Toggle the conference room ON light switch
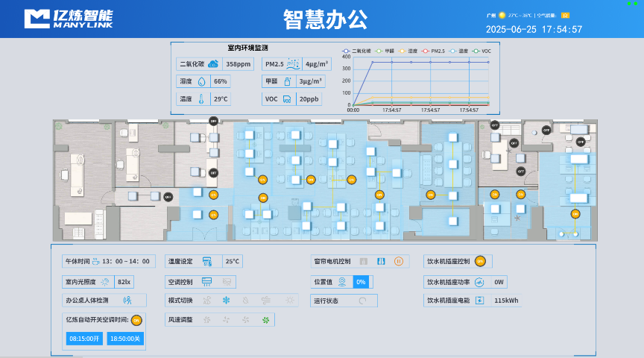This screenshot has height=358, width=644. point(430,195)
